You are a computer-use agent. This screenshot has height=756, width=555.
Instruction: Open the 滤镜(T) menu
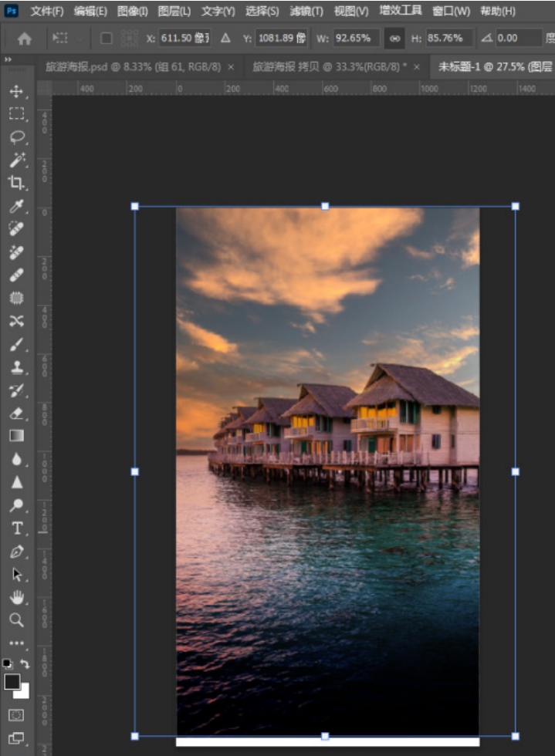point(306,11)
